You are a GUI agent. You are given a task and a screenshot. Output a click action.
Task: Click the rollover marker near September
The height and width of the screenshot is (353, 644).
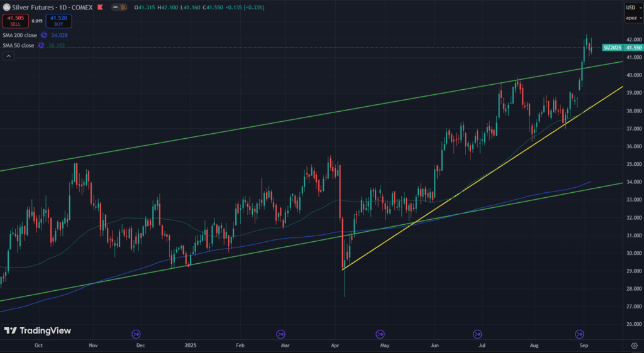coord(580,334)
